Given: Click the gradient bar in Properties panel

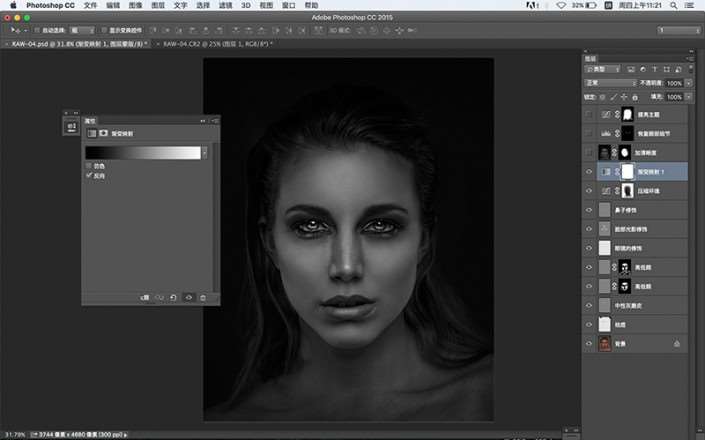Looking at the screenshot, I should 143,152.
